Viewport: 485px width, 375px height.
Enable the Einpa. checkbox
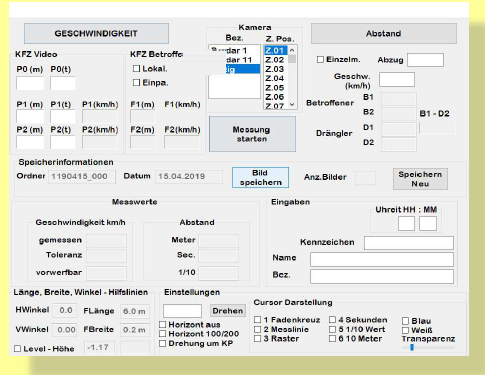tap(136, 82)
